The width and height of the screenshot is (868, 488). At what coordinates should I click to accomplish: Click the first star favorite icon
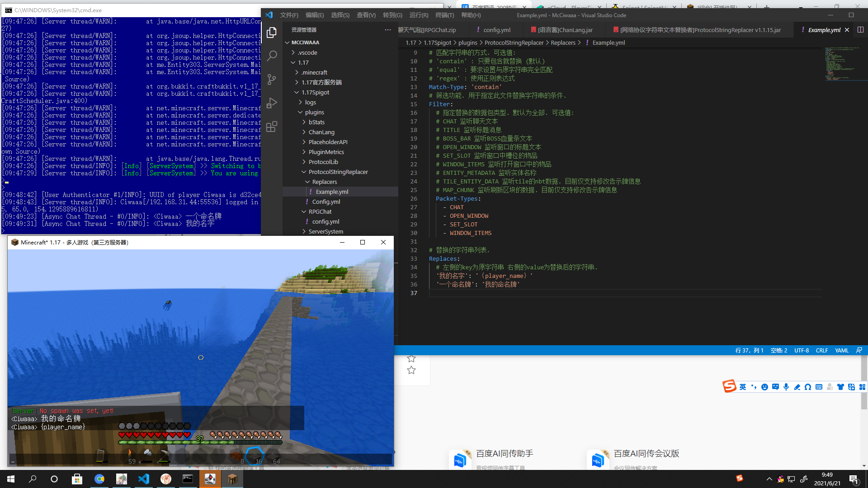pyautogui.click(x=411, y=358)
